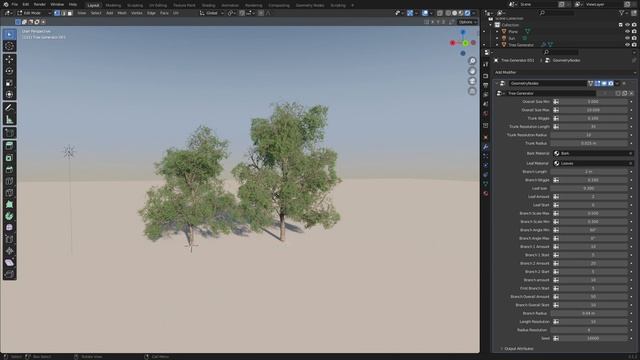Select the Shrink/Fatten tool
Screen dimensions: 640x360
[9, 251]
